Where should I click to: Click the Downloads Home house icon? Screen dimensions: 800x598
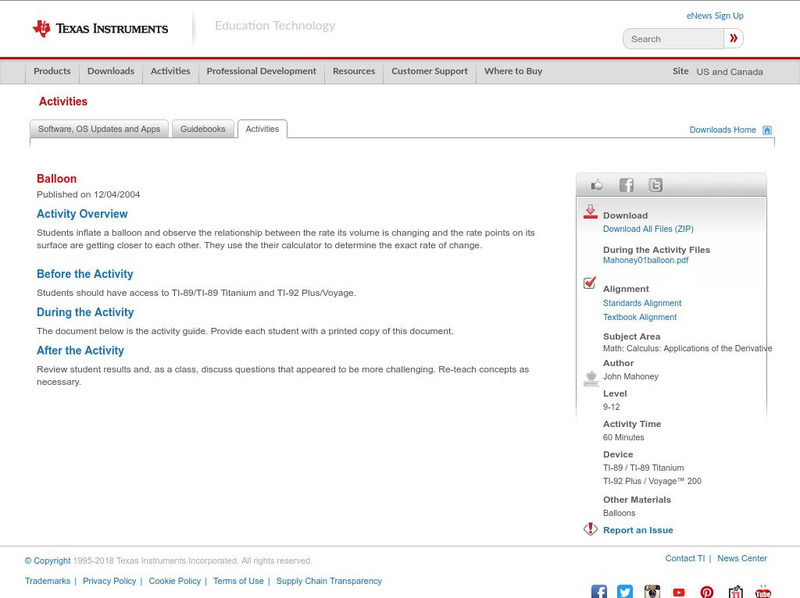767,130
